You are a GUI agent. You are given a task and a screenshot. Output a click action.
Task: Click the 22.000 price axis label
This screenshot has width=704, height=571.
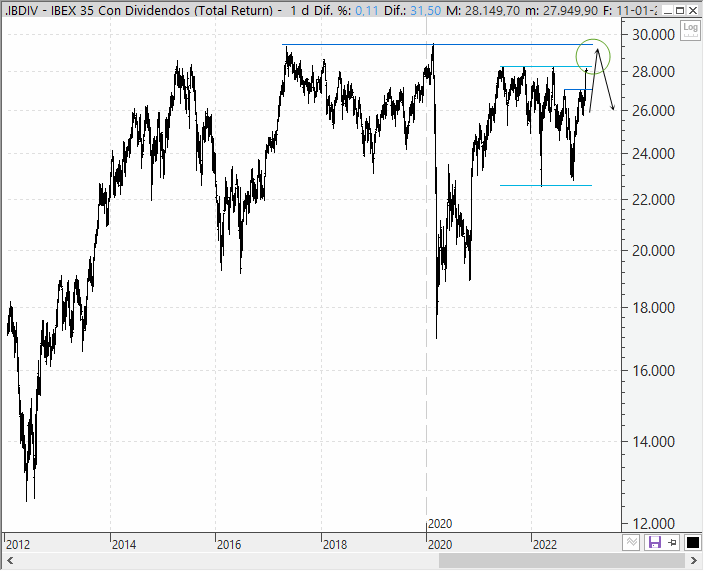click(x=653, y=199)
